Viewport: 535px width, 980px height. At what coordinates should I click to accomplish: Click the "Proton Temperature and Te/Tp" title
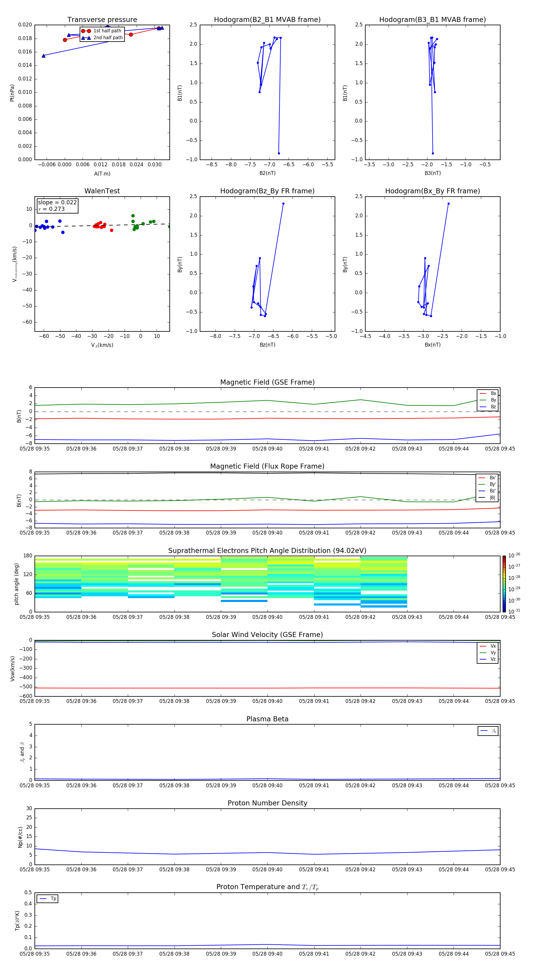point(267,887)
